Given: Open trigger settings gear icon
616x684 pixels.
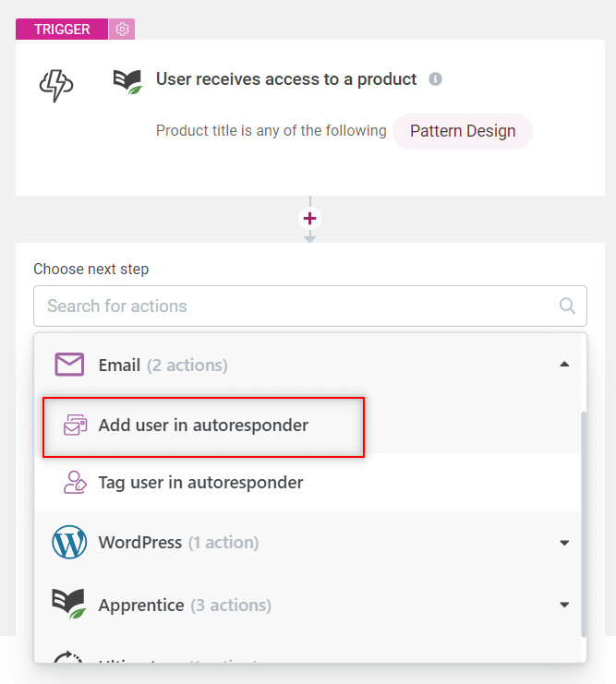Looking at the screenshot, I should tap(122, 30).
